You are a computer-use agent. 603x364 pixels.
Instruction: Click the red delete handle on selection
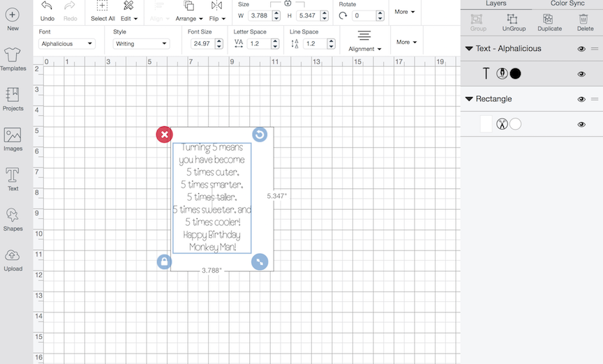pyautogui.click(x=164, y=135)
